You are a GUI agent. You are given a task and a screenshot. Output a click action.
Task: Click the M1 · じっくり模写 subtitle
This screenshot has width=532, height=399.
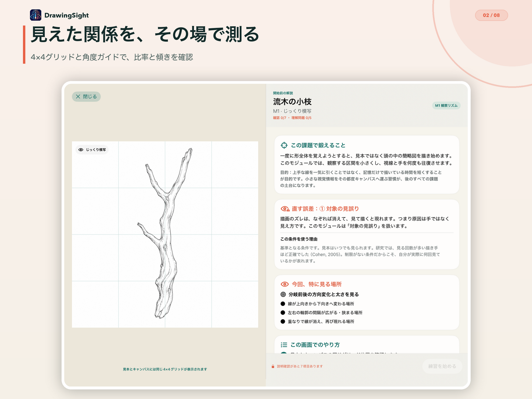click(x=292, y=111)
